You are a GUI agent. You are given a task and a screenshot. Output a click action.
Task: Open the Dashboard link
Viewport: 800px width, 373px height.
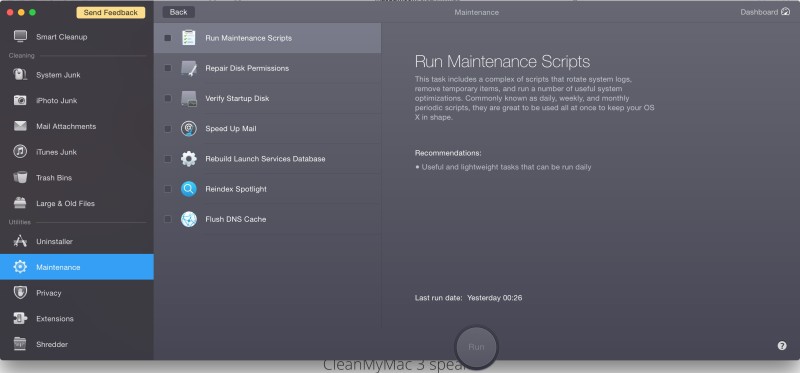tap(765, 12)
